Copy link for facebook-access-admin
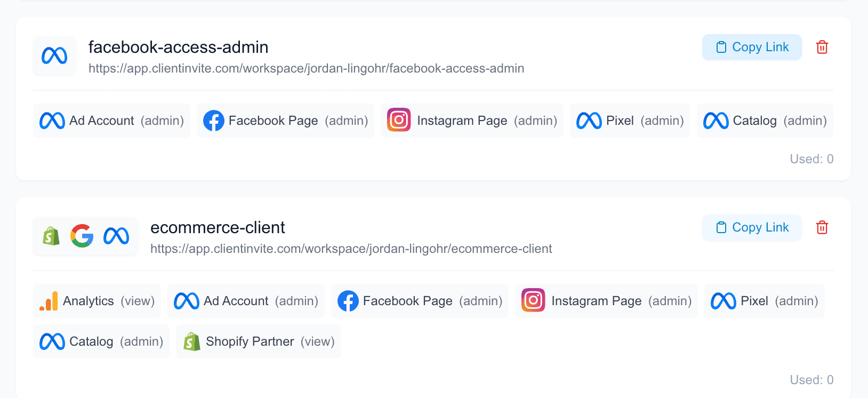 tap(752, 47)
